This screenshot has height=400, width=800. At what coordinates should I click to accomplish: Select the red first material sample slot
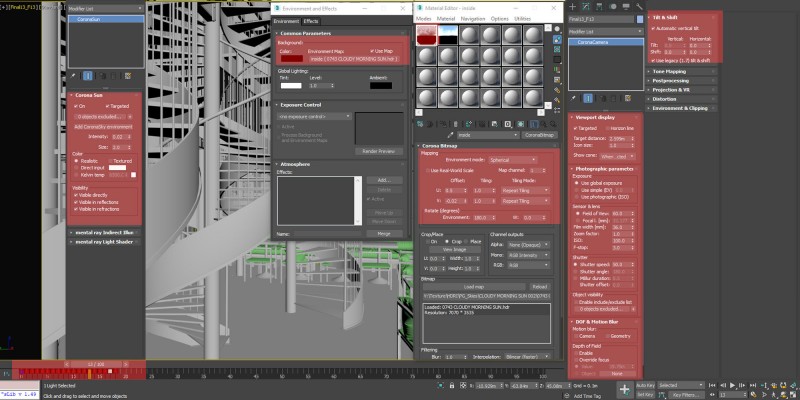pos(427,35)
